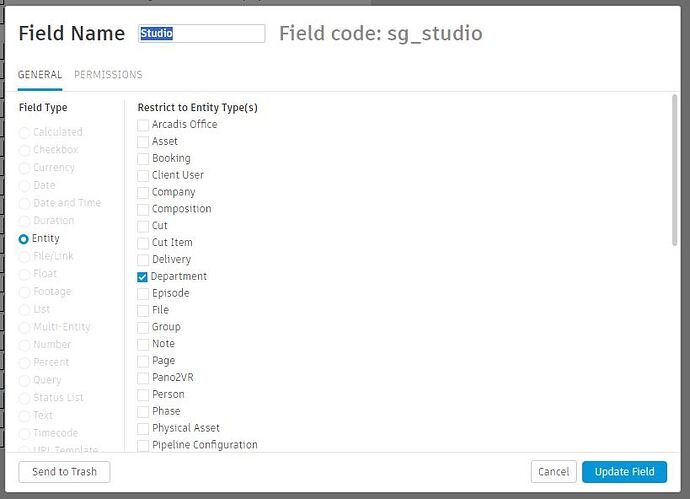Click the Update Field button
Image resolution: width=690 pixels, height=499 pixels.
click(x=623, y=472)
